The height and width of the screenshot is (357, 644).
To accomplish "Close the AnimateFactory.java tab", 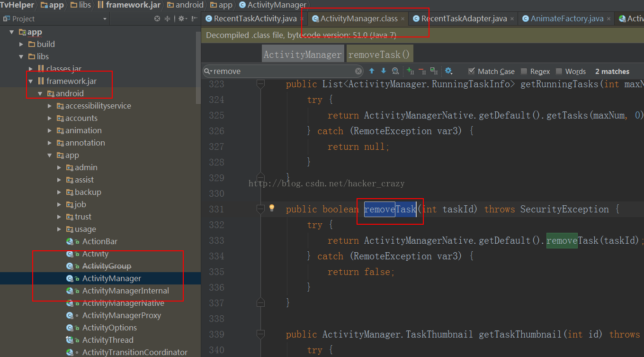I will point(609,19).
